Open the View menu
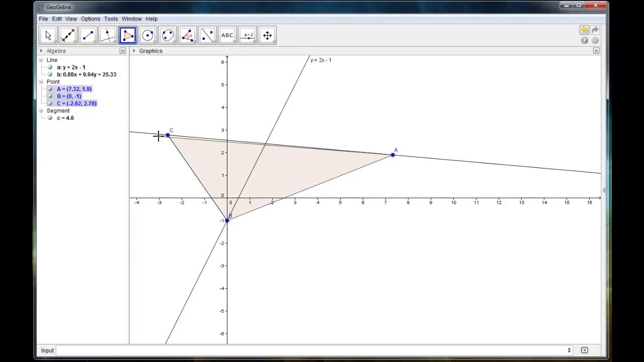 coord(71,19)
